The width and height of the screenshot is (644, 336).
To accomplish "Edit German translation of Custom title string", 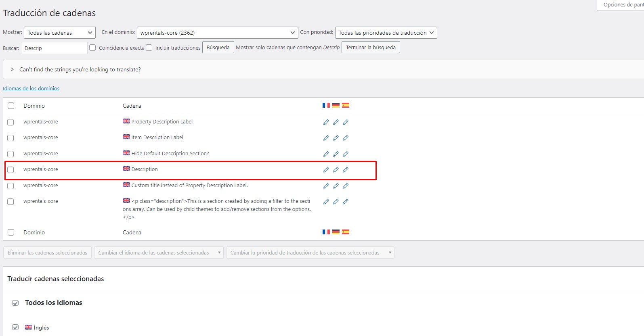I will click(x=336, y=186).
